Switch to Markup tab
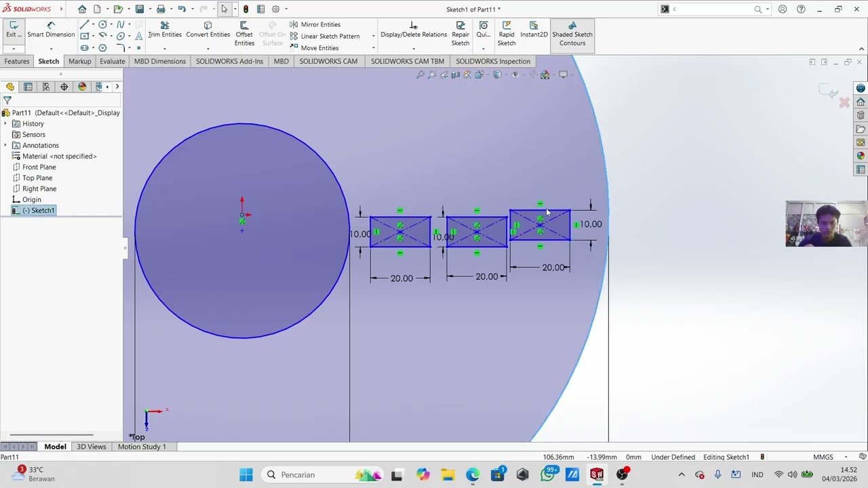This screenshot has width=868, height=488. point(79,61)
